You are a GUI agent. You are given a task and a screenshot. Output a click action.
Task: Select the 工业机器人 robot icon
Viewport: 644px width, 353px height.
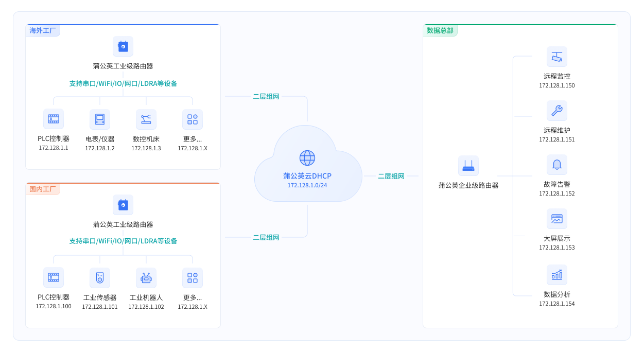[146, 277]
